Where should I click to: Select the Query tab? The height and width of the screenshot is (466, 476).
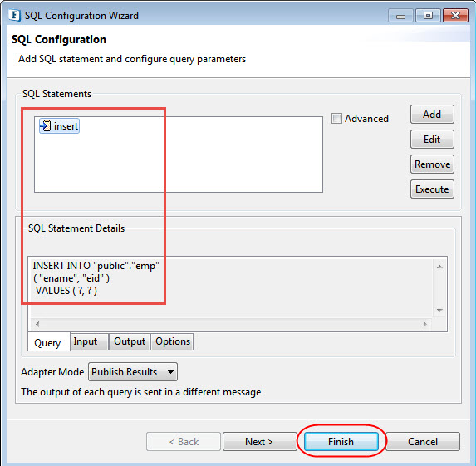(47, 342)
